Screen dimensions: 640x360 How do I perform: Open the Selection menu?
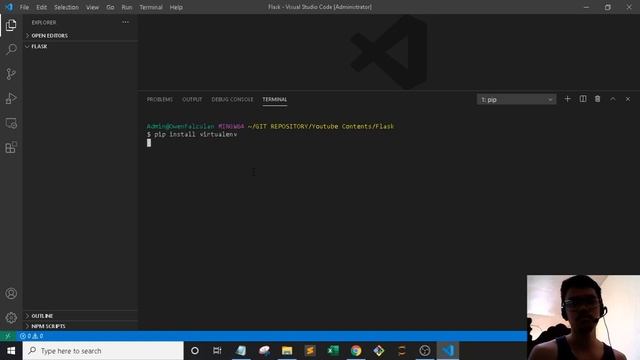tap(66, 7)
